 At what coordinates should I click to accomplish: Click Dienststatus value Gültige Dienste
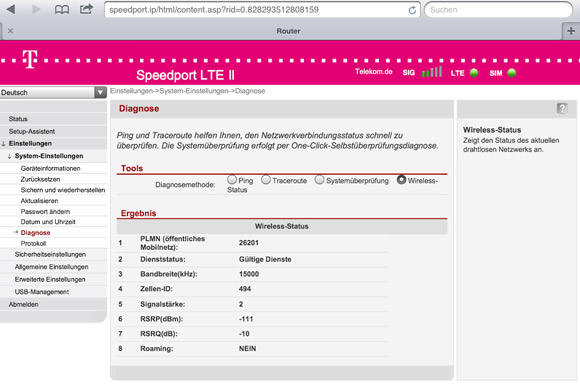[x=265, y=259]
